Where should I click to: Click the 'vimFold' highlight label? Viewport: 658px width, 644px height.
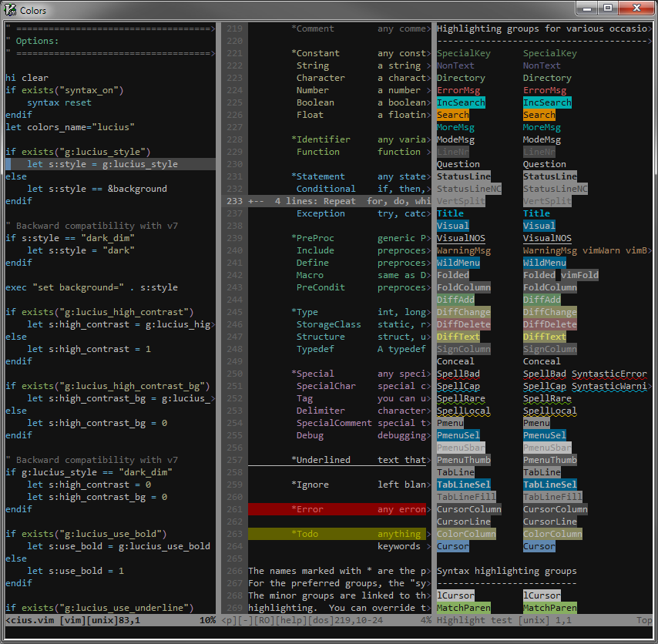pyautogui.click(x=580, y=275)
